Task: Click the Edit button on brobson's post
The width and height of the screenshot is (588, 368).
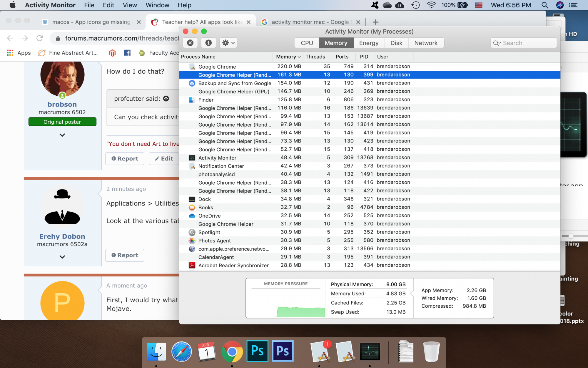Action: (x=164, y=159)
